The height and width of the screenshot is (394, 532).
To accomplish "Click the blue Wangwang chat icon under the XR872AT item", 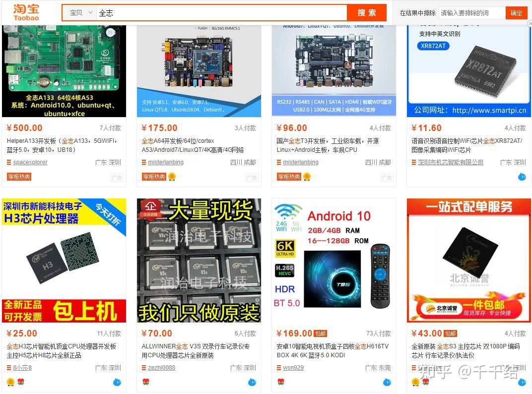I will click(x=522, y=177).
